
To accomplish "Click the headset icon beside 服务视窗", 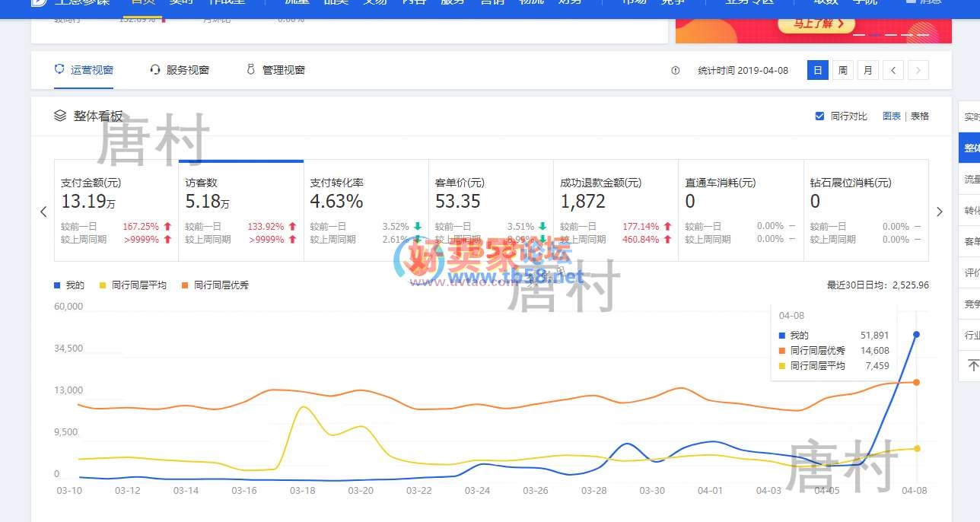I will pos(155,70).
